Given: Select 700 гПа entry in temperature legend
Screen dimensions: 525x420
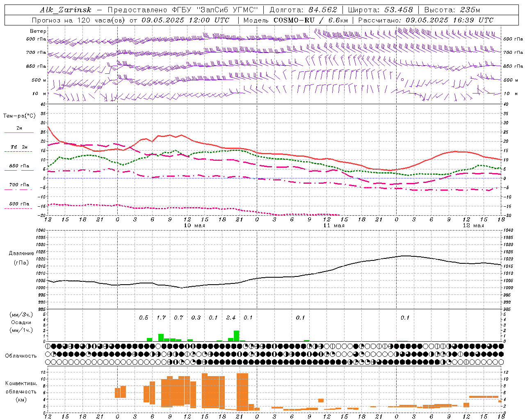Looking at the screenshot, I should pos(19,185).
